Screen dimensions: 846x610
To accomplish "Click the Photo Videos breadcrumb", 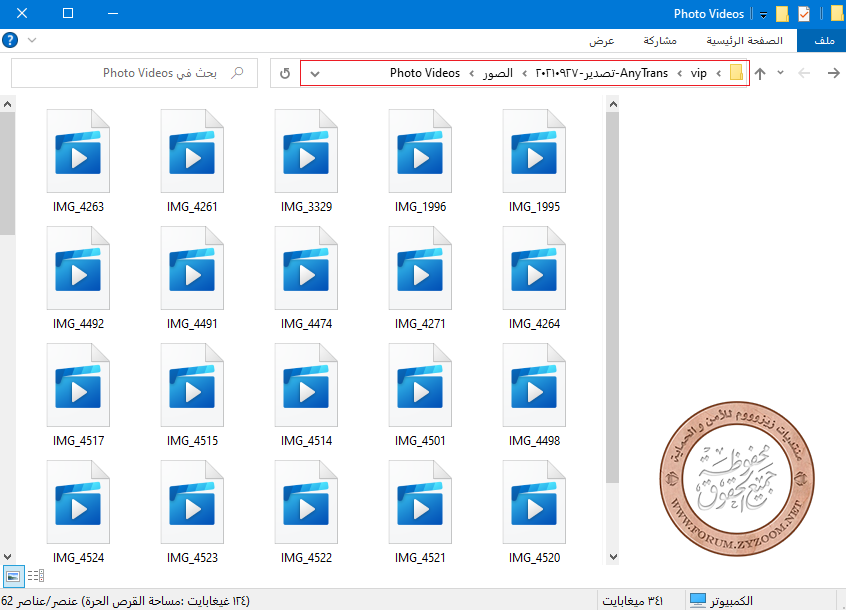I will pyautogui.click(x=425, y=73).
